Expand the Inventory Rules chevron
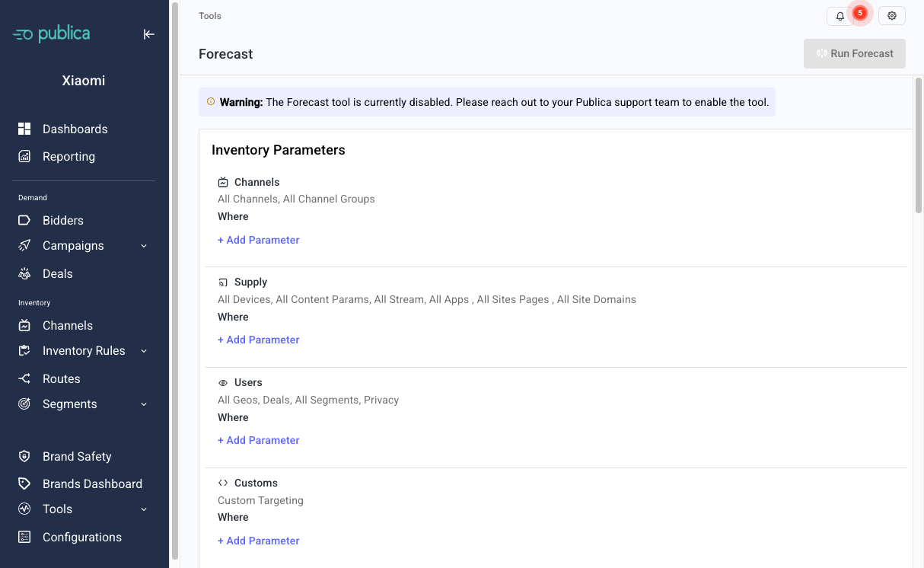Viewport: 924px width, 568px height. coord(144,351)
